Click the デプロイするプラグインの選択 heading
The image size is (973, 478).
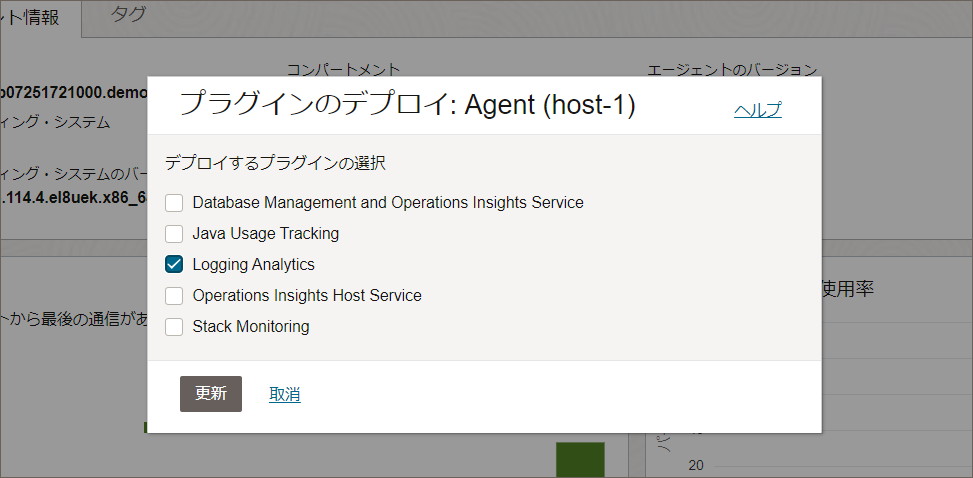(275, 162)
